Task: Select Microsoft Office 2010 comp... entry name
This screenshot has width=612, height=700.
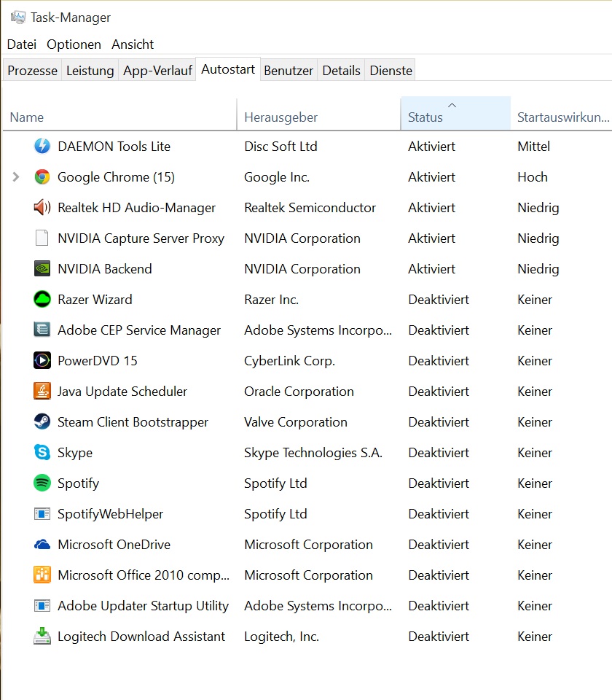Action: (144, 575)
